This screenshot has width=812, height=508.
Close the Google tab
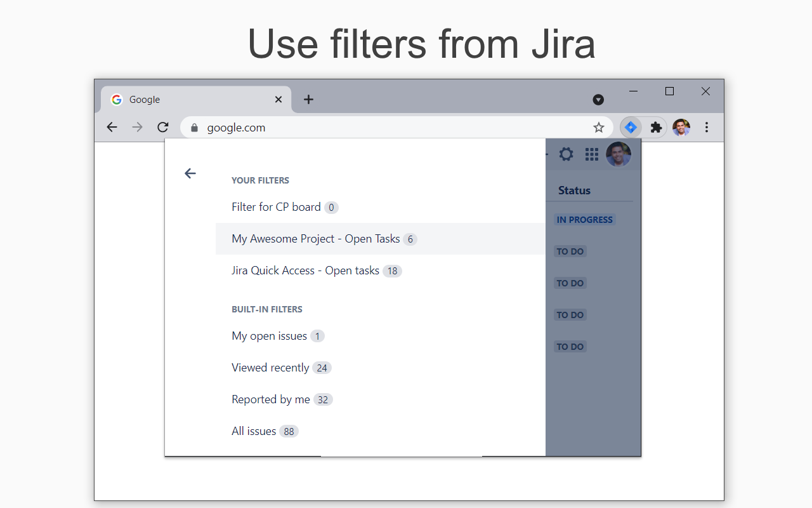click(278, 99)
